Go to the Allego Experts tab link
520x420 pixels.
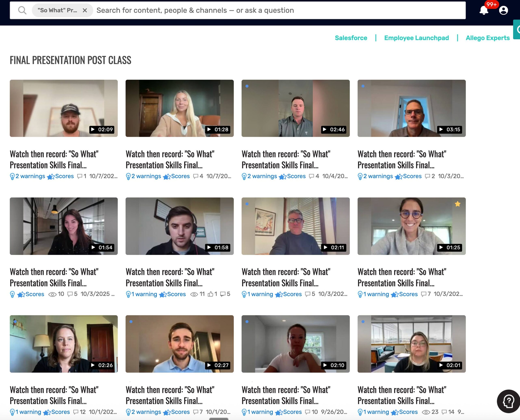(x=487, y=38)
